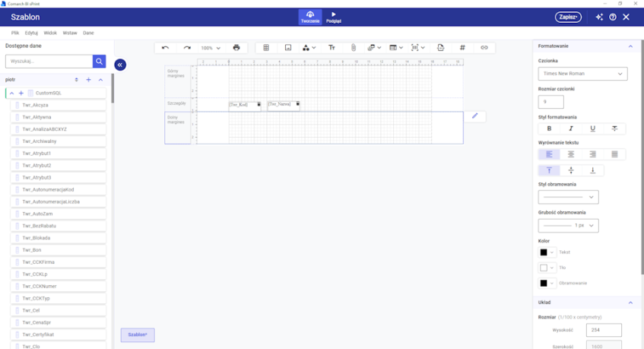The image size is (644, 349).
Task: Click the hyperlink icon in the toolbar
Action: point(484,48)
